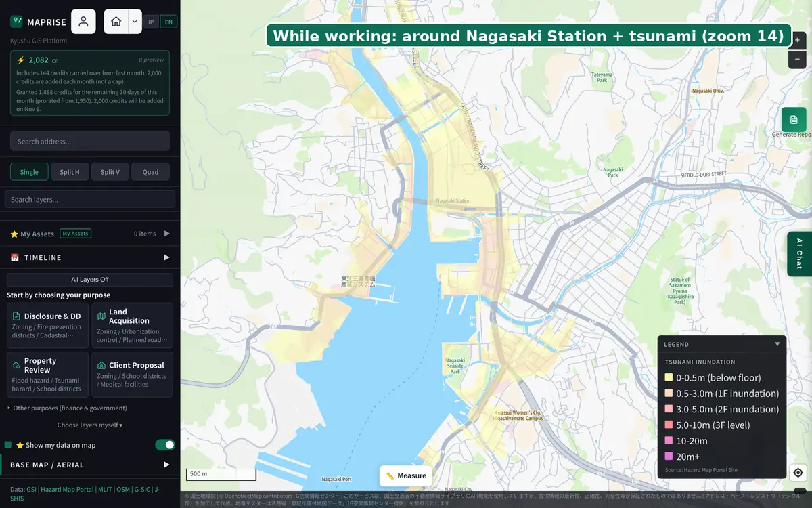Viewport: 812px width, 508px height.
Task: Click the Nagasaki Univ. map label
Action: (708, 91)
